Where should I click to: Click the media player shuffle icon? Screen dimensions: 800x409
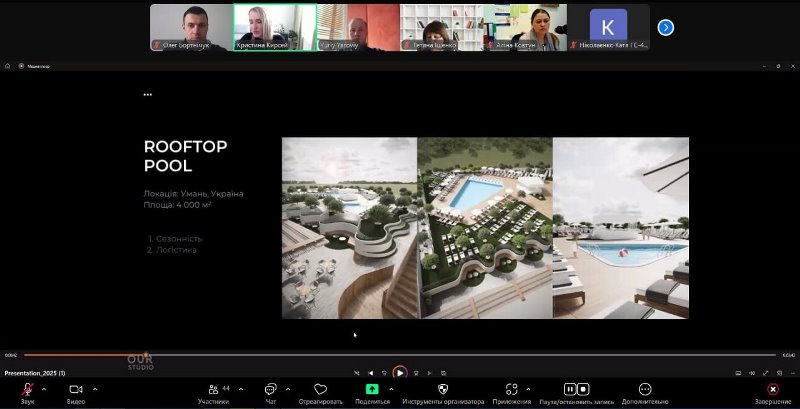[357, 373]
